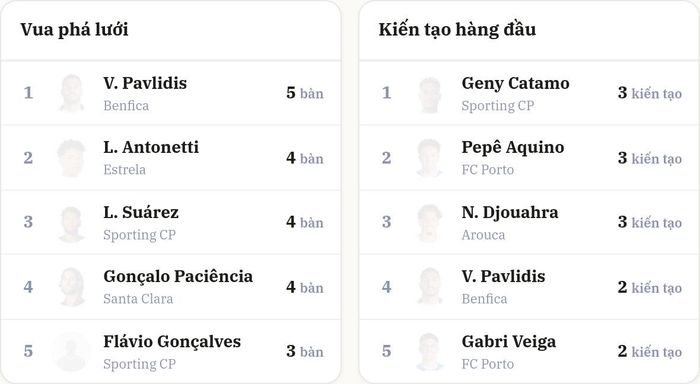Click N. Djouahra's avatar
The width and height of the screenshot is (700, 384).
pyautogui.click(x=430, y=222)
